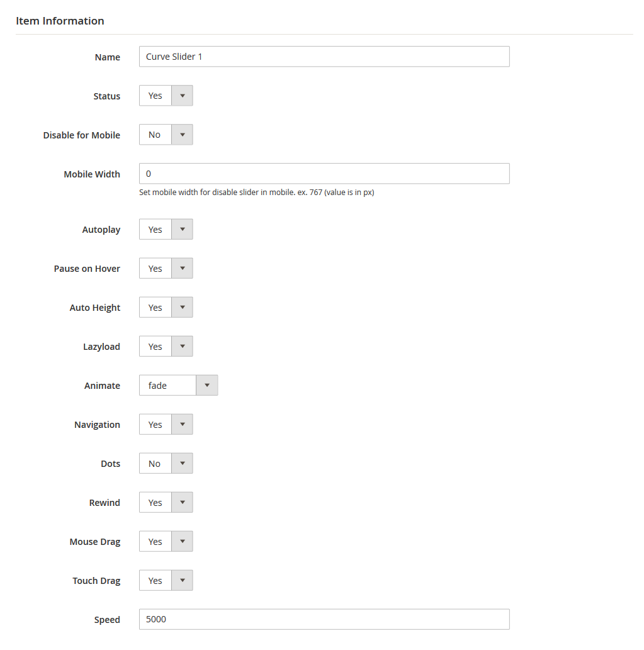644x650 pixels.
Task: Open the Animate fade dropdown
Action: (178, 386)
